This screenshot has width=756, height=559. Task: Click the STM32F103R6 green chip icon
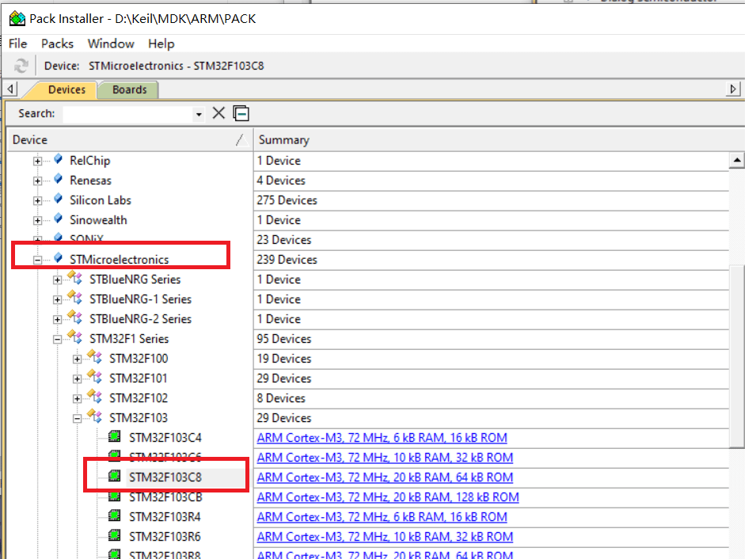(115, 536)
